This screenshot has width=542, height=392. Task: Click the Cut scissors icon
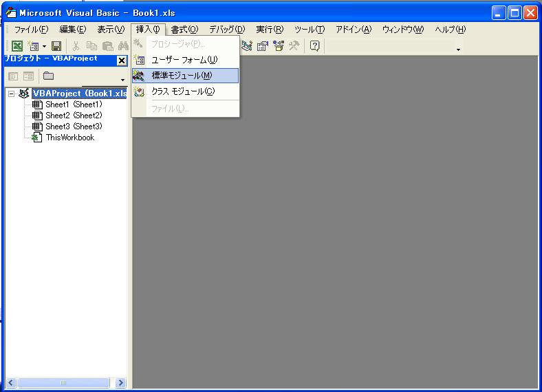click(x=76, y=45)
